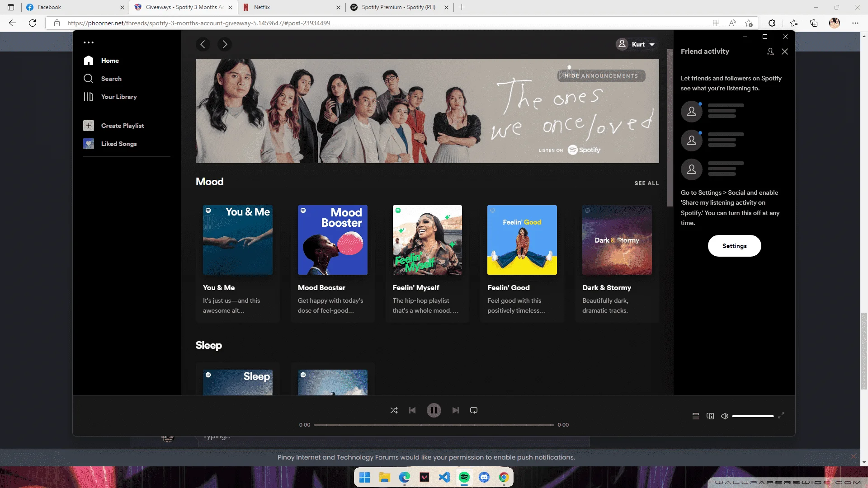Image resolution: width=868 pixels, height=488 pixels.
Task: Open Spotify Search
Action: click(x=103, y=79)
